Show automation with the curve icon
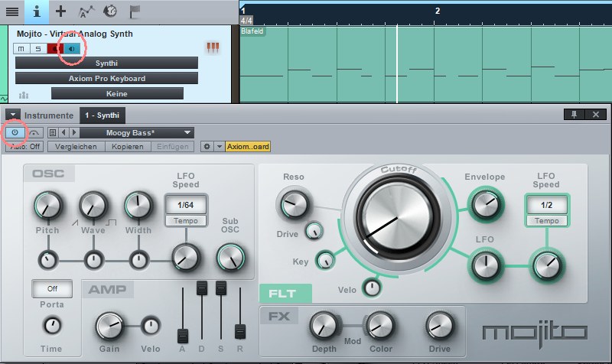Screen dimensions: 612x364 coord(86,11)
